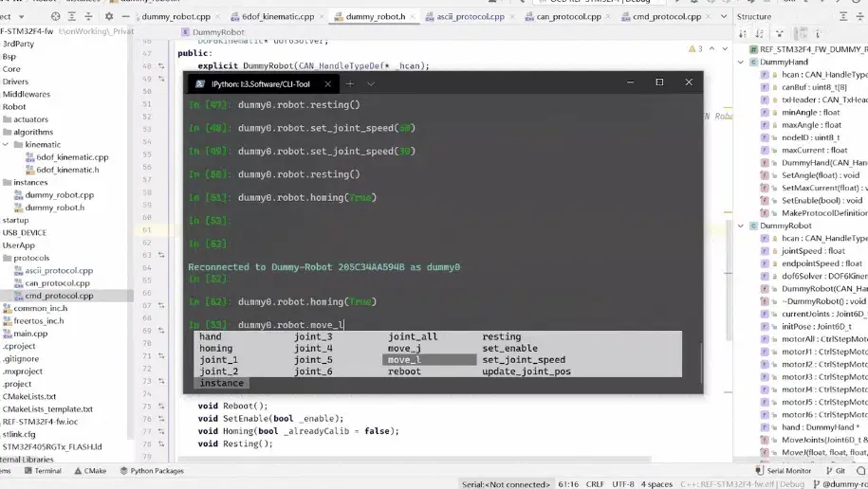Screen dimensions: 868x489
Task: Toggle Sort by Visibility in Structure toolbar
Action: point(743,34)
